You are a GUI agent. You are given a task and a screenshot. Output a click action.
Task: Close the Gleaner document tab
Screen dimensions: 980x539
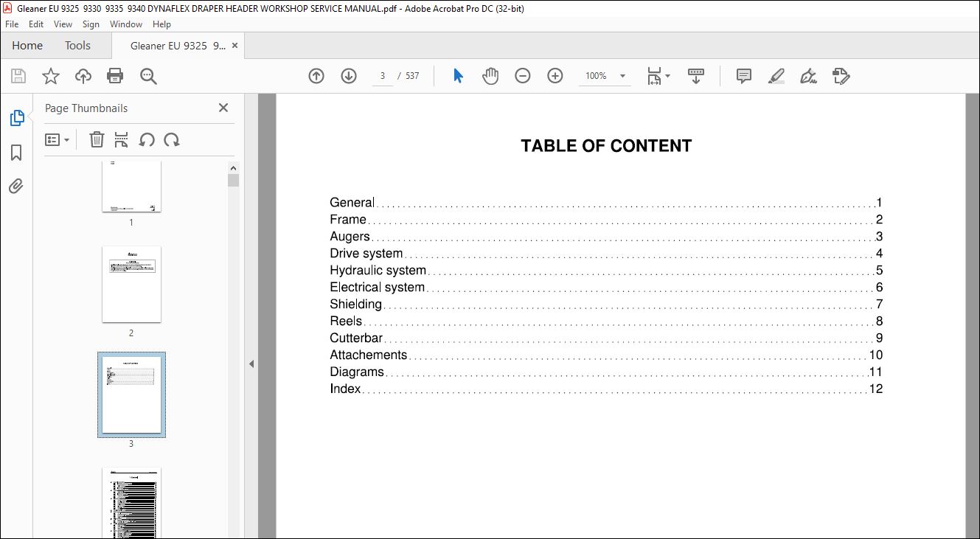tap(235, 46)
